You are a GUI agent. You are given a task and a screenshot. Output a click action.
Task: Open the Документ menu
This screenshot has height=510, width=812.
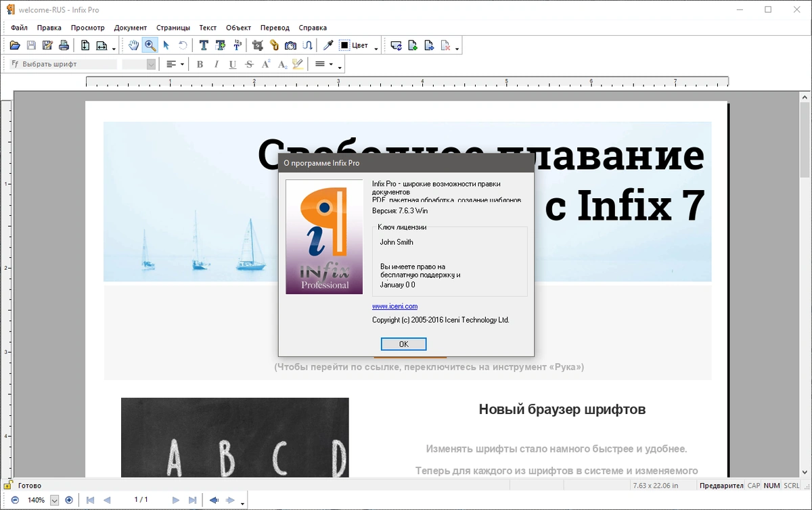click(x=131, y=28)
